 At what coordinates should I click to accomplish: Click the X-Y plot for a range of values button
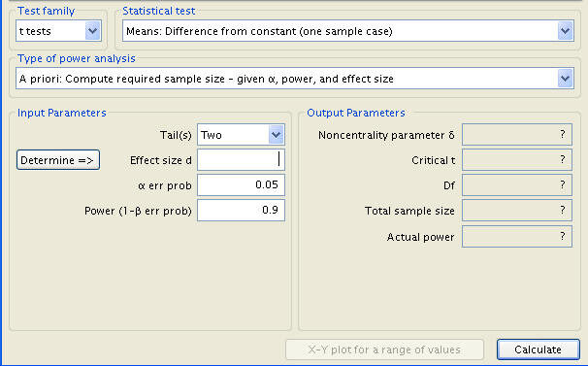(x=384, y=349)
